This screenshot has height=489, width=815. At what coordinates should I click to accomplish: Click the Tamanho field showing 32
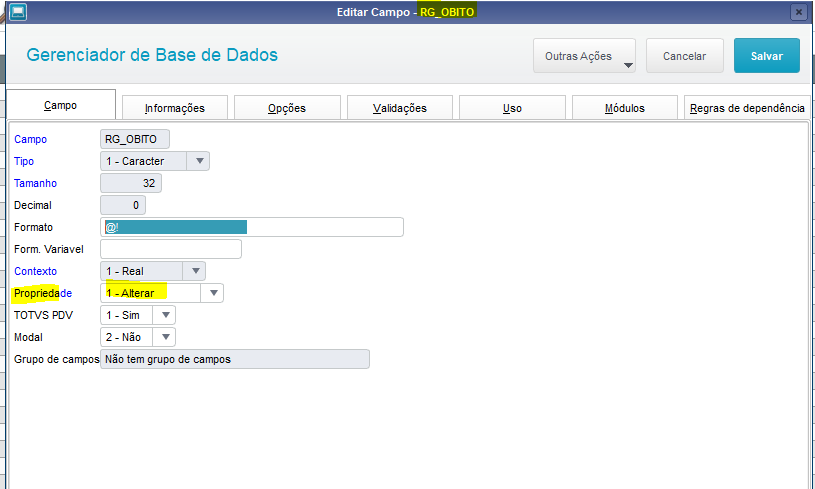131,183
